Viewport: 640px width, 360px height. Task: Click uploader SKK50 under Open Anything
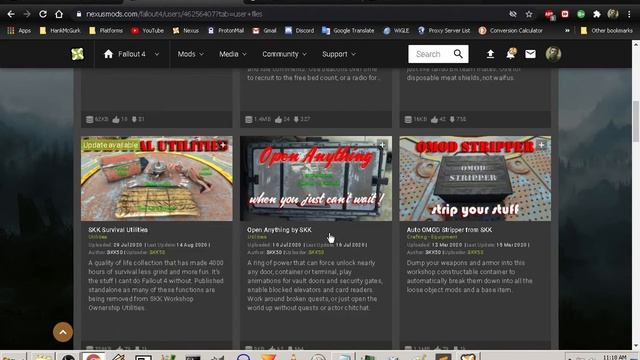[x=316, y=253]
